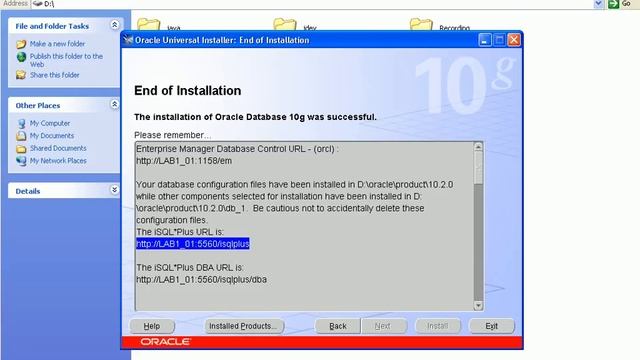Open Shared Documents link
640x360 pixels.
tap(58, 148)
